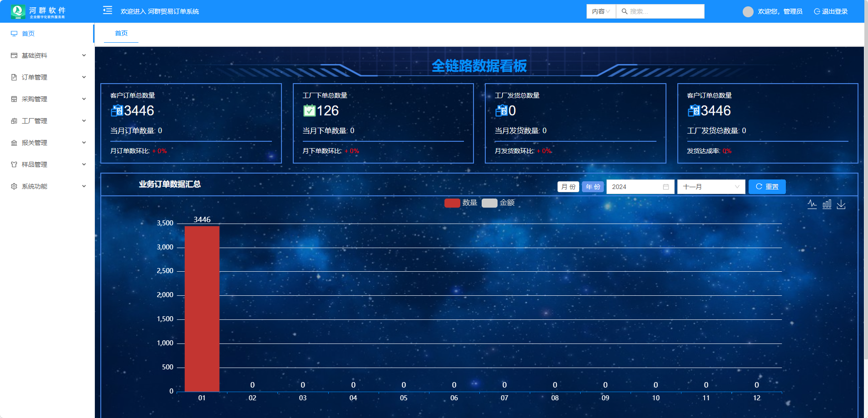Screen dimensions: 868x418
Task: Click 退出登录 to log out
Action: (831, 11)
